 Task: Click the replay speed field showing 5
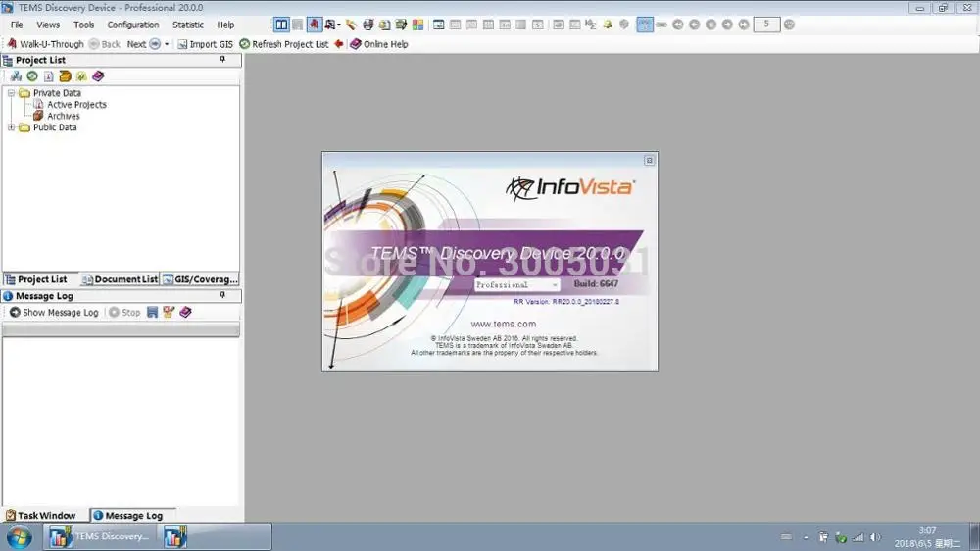point(766,25)
